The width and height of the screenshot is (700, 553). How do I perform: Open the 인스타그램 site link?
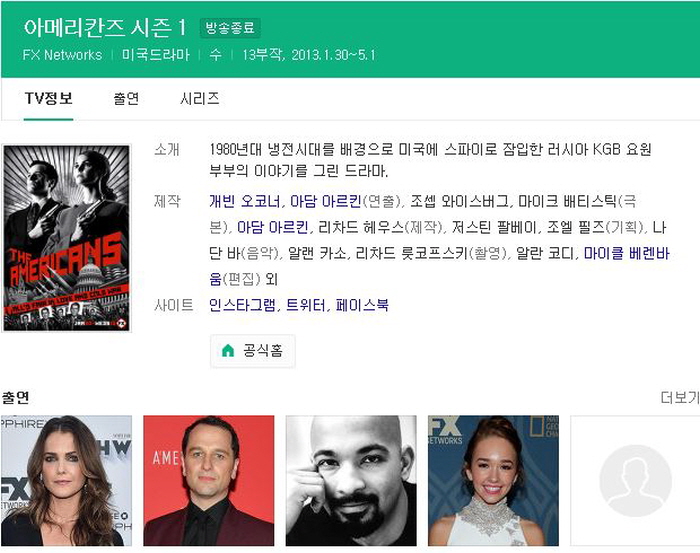click(242, 305)
